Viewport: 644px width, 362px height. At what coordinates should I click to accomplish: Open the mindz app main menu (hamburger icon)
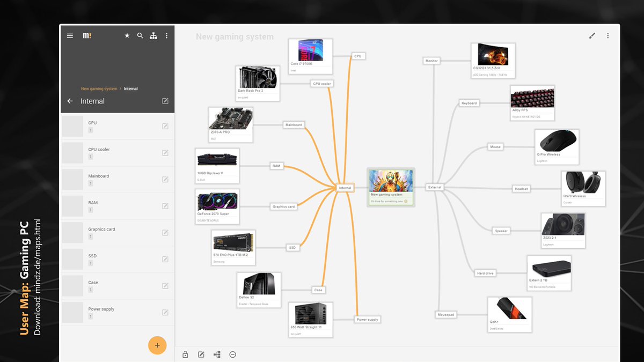click(x=70, y=35)
